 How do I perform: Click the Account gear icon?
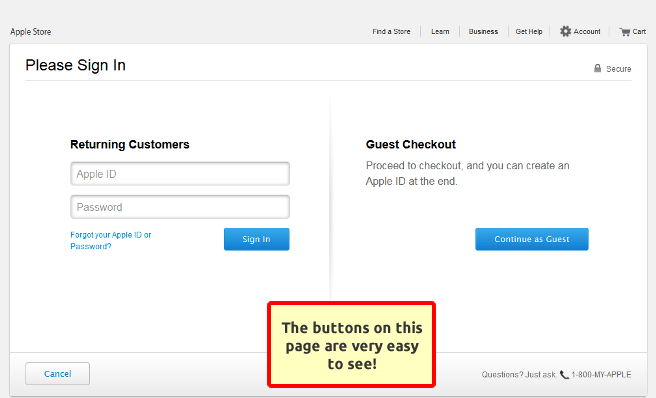(565, 31)
